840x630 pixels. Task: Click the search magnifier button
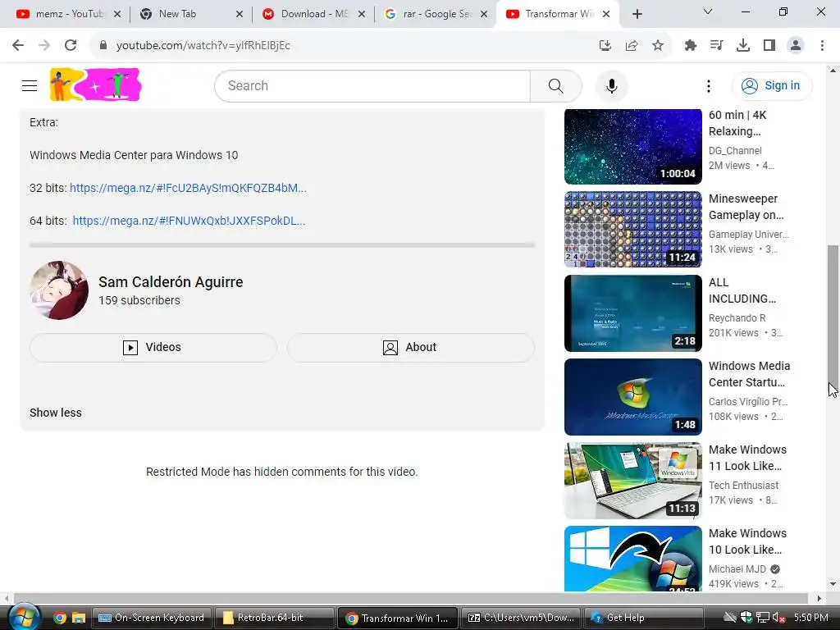[x=555, y=85]
